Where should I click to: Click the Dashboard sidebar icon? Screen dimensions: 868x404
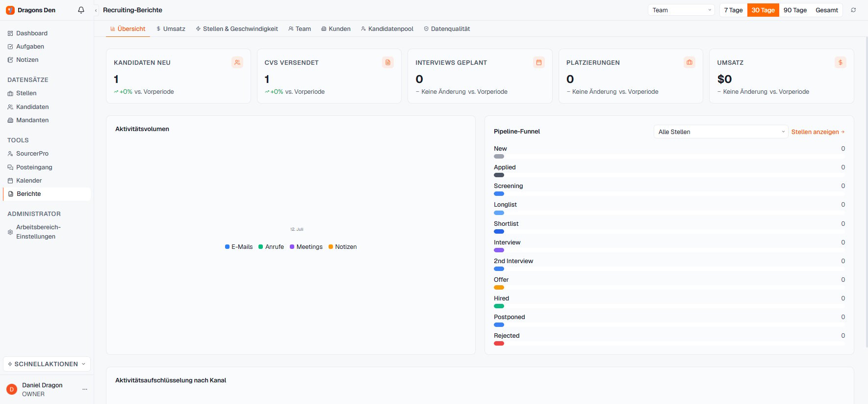[10, 33]
